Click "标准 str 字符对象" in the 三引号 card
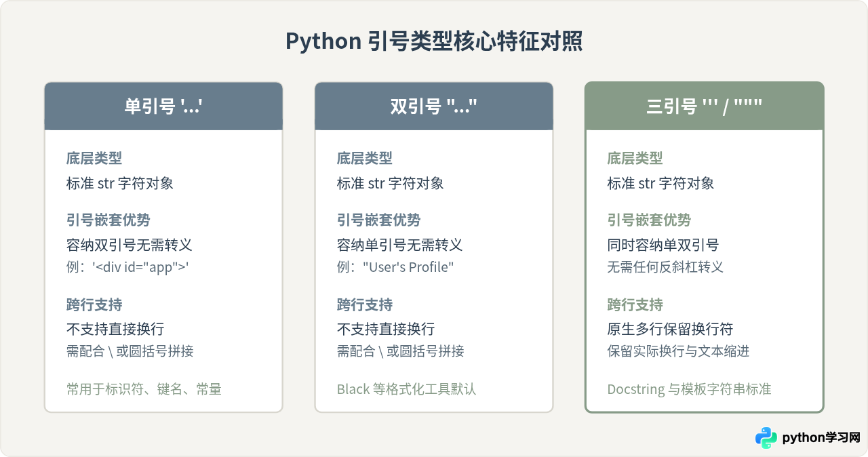This screenshot has width=868, height=457. pos(661,183)
